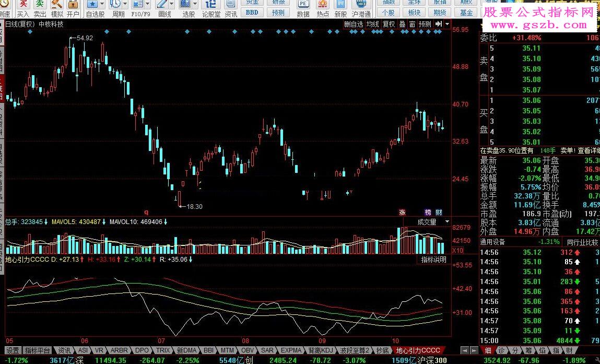Select the 诊 diagnosis tab
The height and width of the screenshot is (364, 600).
pos(502,350)
